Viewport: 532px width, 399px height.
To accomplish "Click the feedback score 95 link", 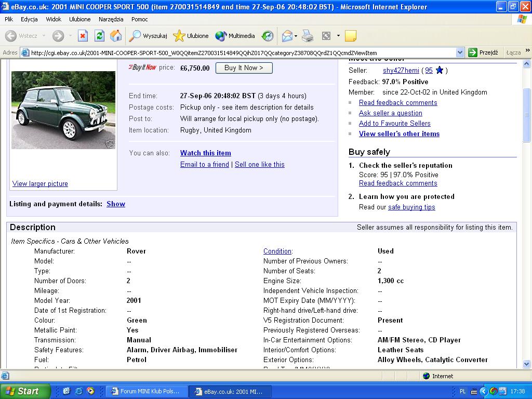I will pos(429,71).
